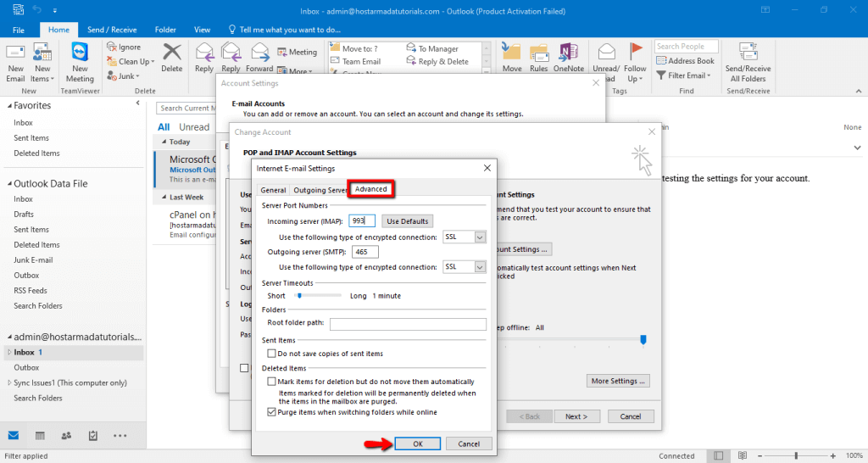Adjust the Server Timeouts slider
868x463 pixels.
pos(299,296)
